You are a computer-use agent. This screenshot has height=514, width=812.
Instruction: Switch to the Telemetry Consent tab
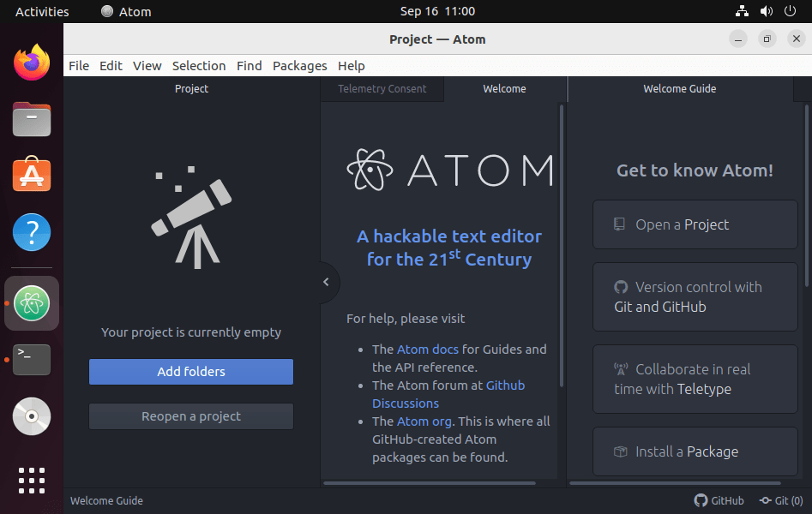pyautogui.click(x=382, y=88)
